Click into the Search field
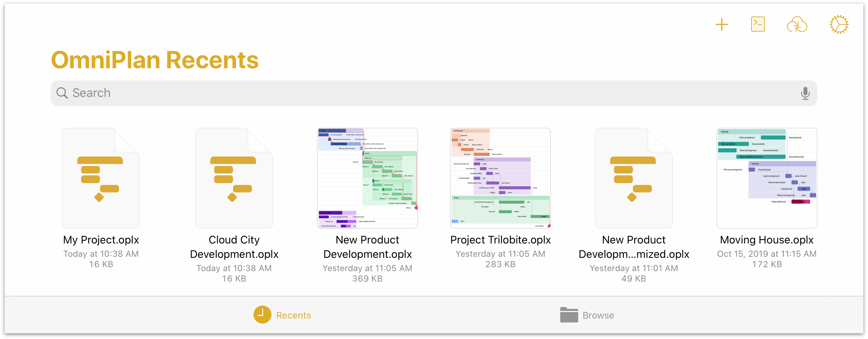 [434, 93]
